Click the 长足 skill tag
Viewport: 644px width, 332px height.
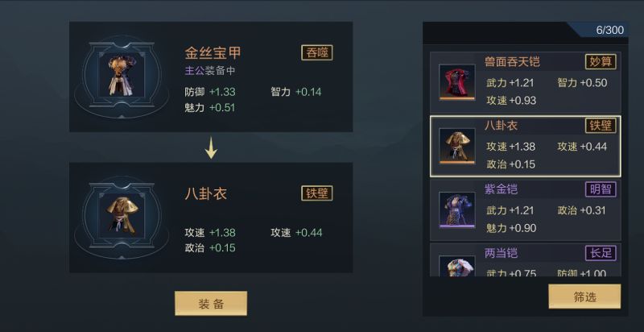[601, 253]
